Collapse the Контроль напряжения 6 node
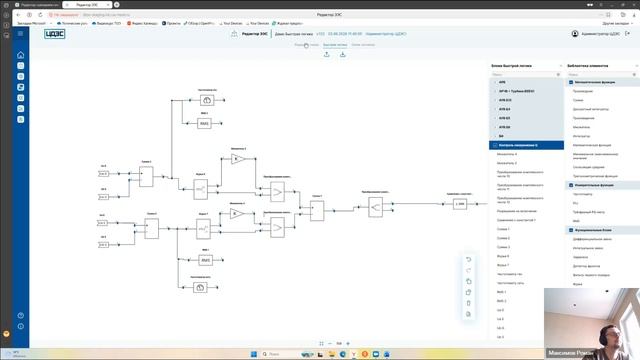Screen dimensions: 640x360 pos(495,145)
